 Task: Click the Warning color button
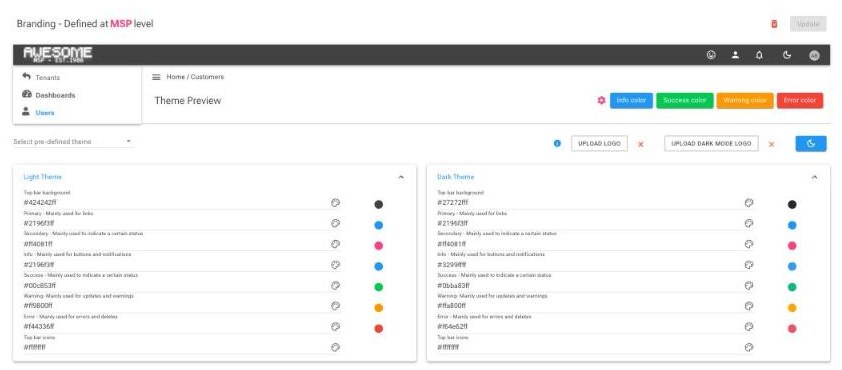pos(744,100)
